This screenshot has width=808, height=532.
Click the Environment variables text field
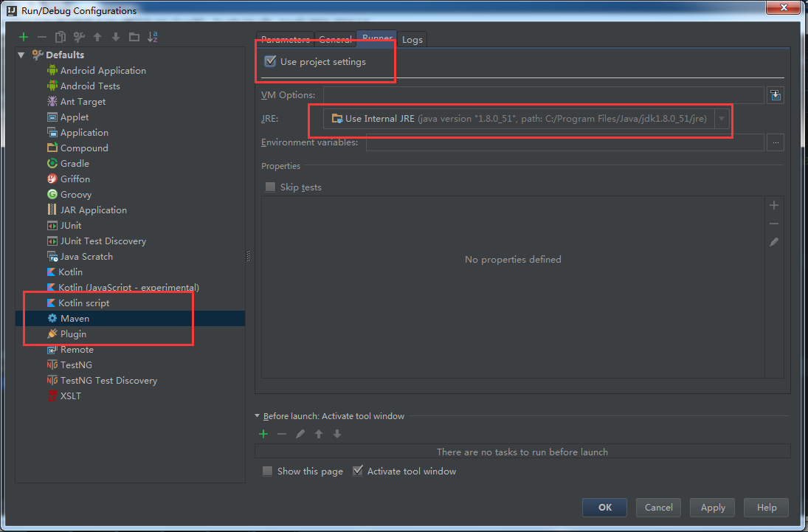pyautogui.click(x=564, y=142)
